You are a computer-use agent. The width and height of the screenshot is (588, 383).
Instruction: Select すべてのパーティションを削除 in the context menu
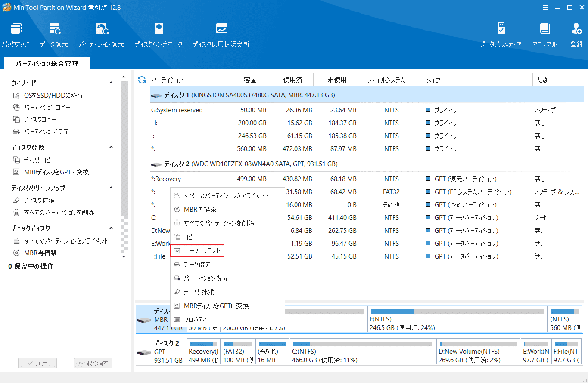[x=227, y=223]
